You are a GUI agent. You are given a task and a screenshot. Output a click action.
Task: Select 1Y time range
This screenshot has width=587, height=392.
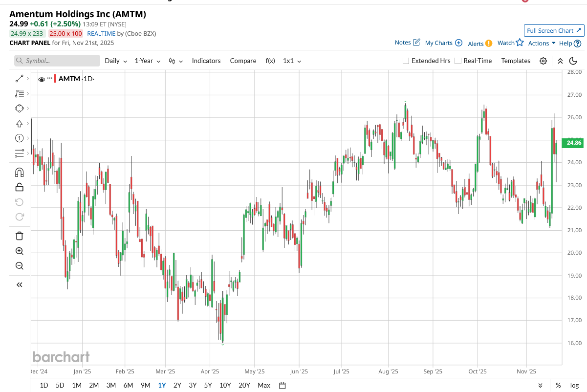tap(161, 385)
